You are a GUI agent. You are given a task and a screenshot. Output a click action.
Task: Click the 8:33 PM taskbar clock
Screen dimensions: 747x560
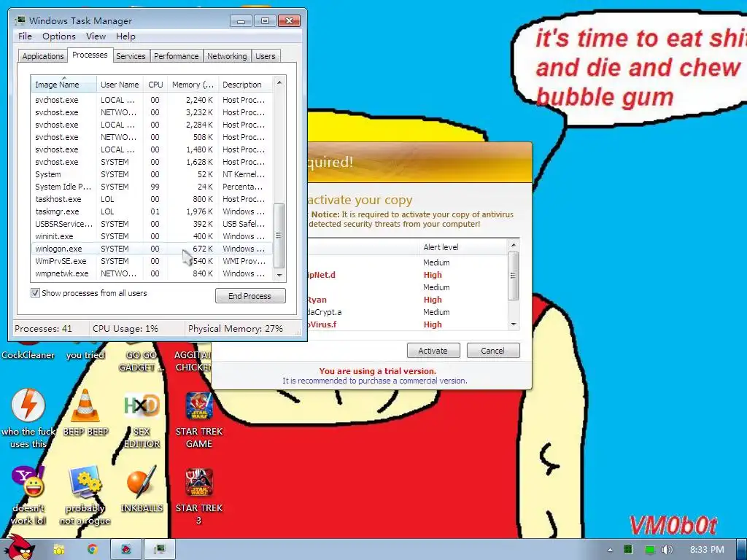click(707, 550)
